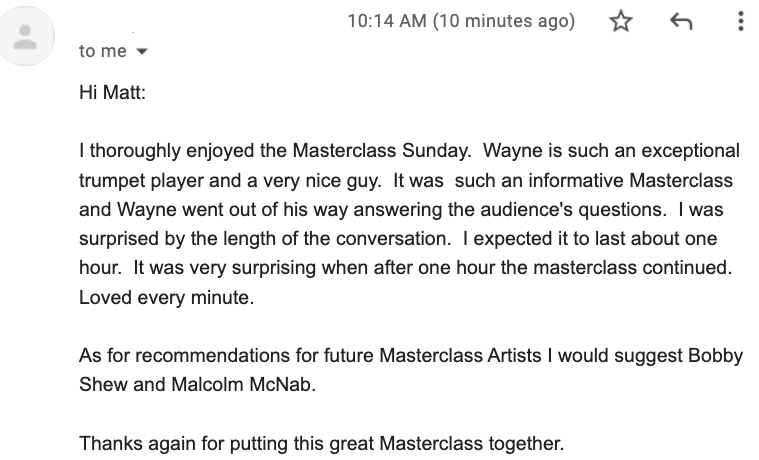The height and width of the screenshot is (460, 759).
Task: Star this email message
Action: pos(622,22)
